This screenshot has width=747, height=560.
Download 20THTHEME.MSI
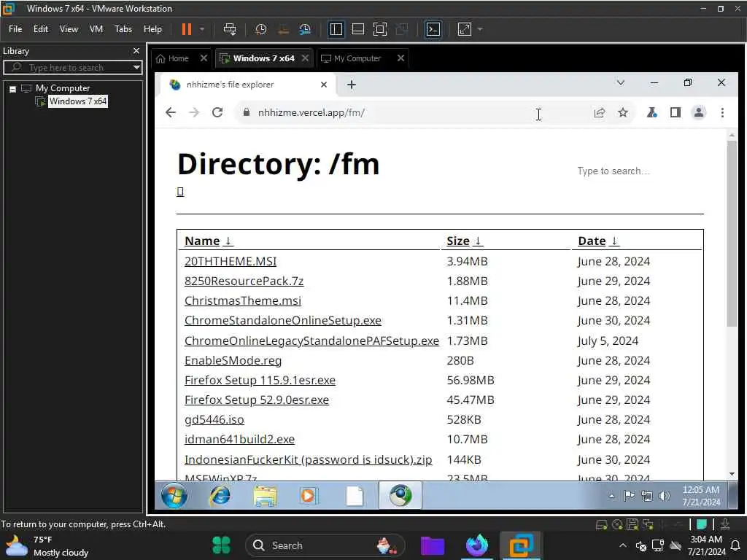pyautogui.click(x=231, y=262)
